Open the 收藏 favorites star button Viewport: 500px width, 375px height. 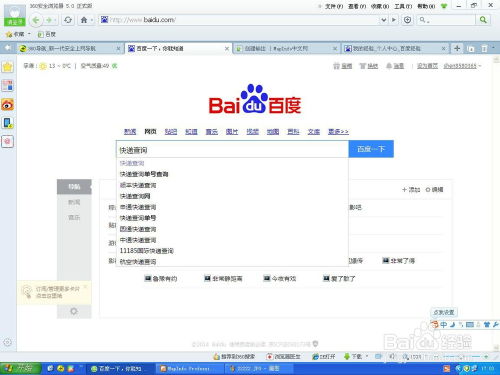pyautogui.click(x=15, y=34)
